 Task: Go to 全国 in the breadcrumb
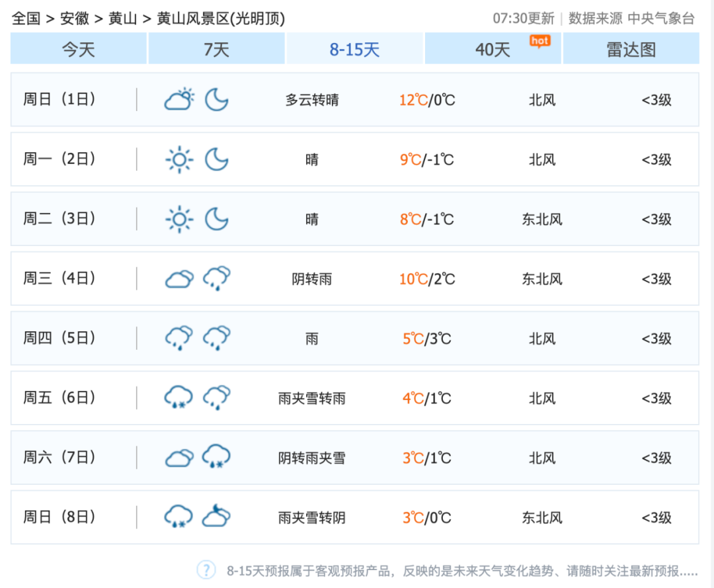26,19
